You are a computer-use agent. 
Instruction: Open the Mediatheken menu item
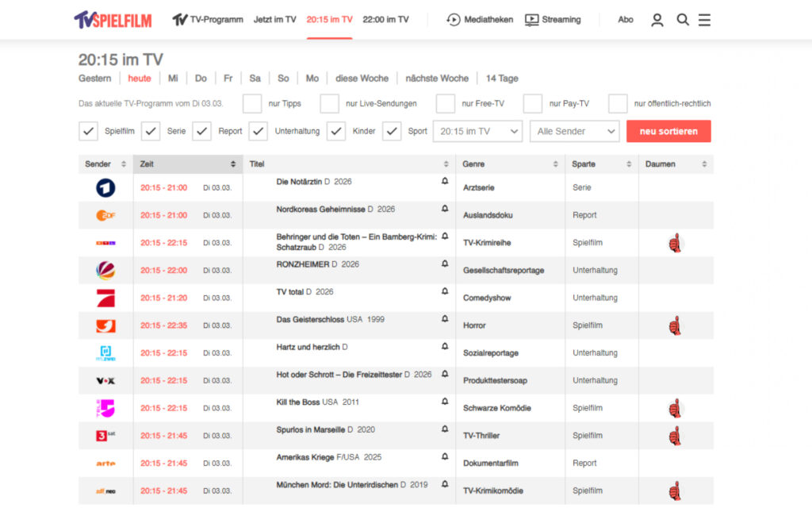[480, 20]
